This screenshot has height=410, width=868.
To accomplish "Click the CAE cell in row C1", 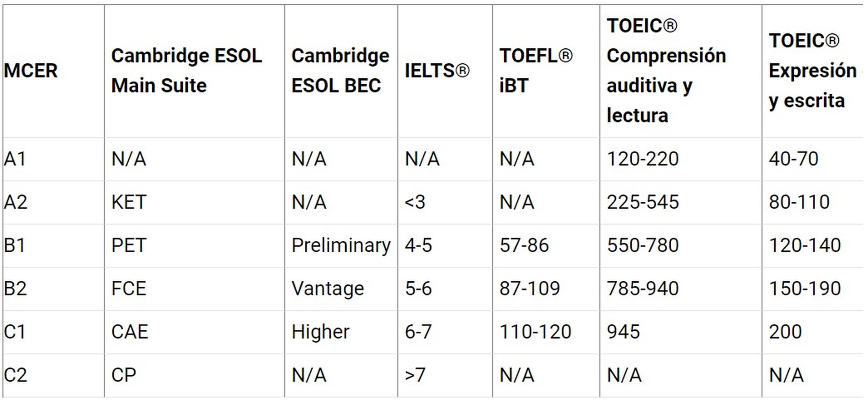I will pyautogui.click(x=129, y=332).
